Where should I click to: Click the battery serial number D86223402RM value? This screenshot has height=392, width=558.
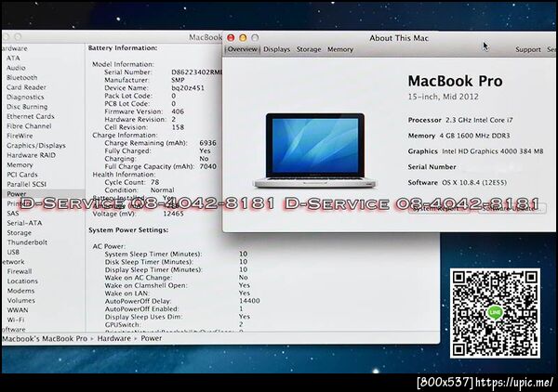tap(196, 72)
